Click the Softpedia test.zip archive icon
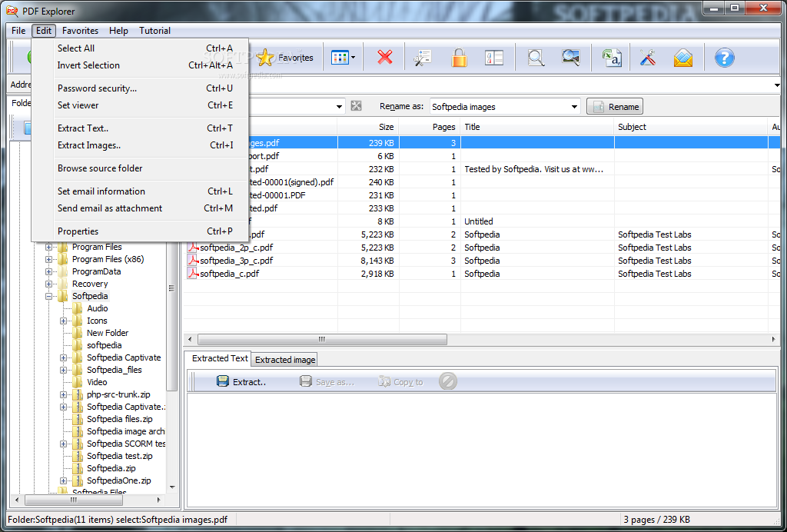Viewport: 787px width, 532px height. 78,456
